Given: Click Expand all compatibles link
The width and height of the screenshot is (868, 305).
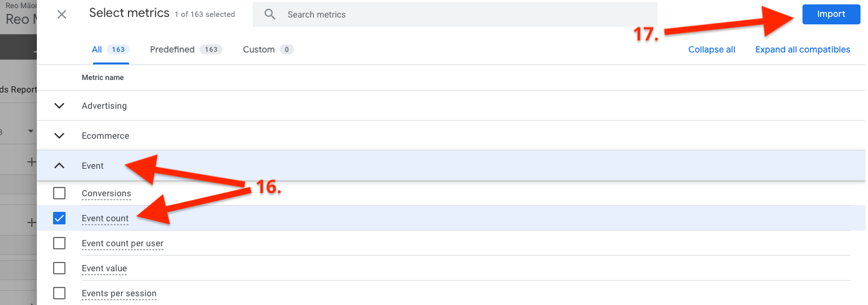Looking at the screenshot, I should [802, 49].
